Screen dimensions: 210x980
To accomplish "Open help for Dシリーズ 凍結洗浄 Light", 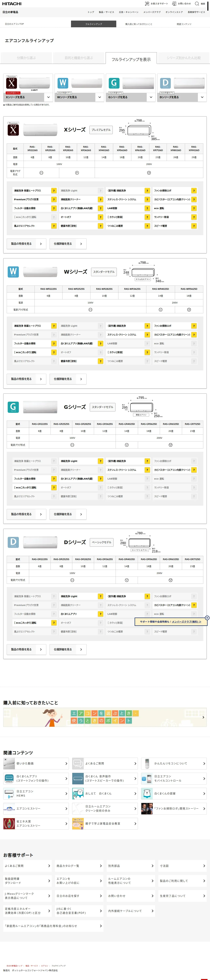I will (101, 596).
